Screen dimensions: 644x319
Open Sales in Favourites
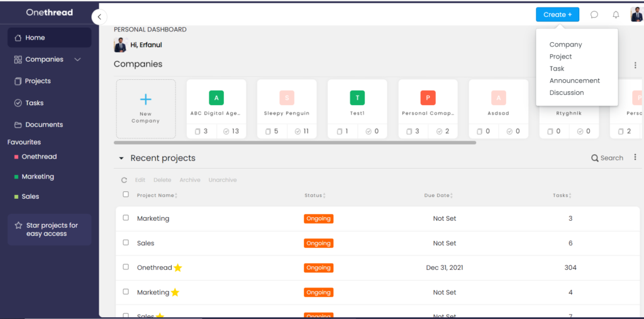(x=30, y=196)
